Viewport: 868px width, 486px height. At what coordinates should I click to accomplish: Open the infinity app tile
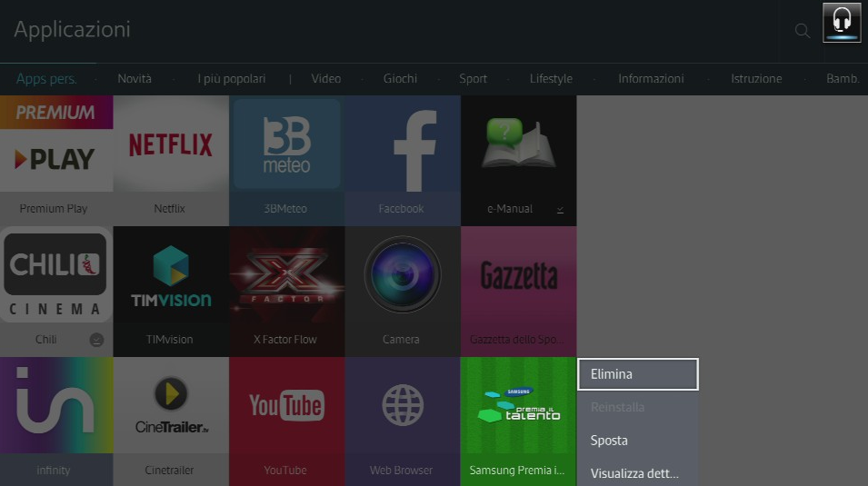tap(56, 422)
